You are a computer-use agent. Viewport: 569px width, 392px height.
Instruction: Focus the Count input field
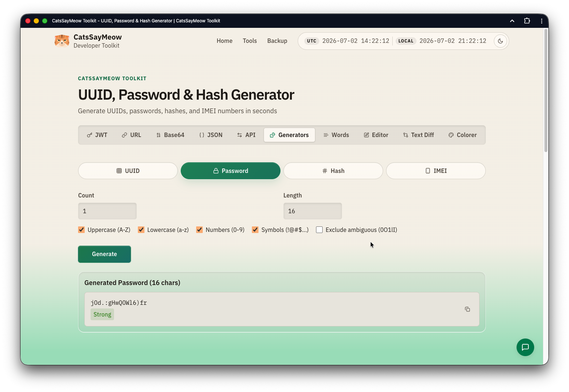point(107,211)
